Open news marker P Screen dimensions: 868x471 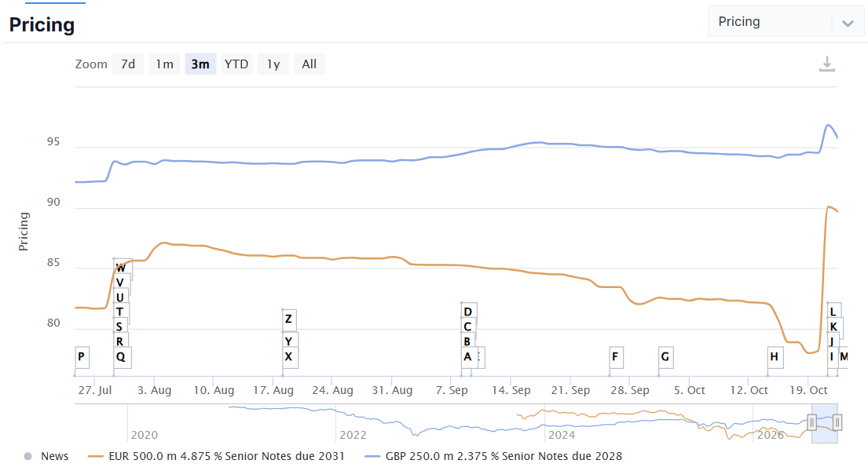pyautogui.click(x=82, y=357)
